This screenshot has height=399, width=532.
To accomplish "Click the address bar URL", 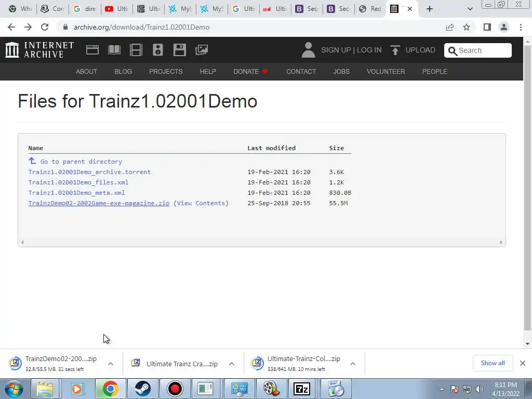I will (141, 27).
